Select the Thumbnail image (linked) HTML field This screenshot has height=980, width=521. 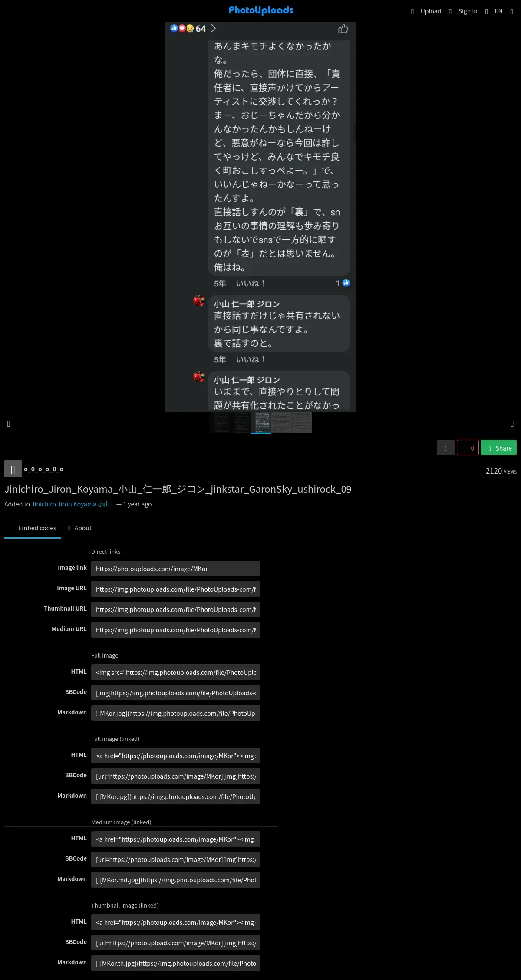click(x=176, y=922)
